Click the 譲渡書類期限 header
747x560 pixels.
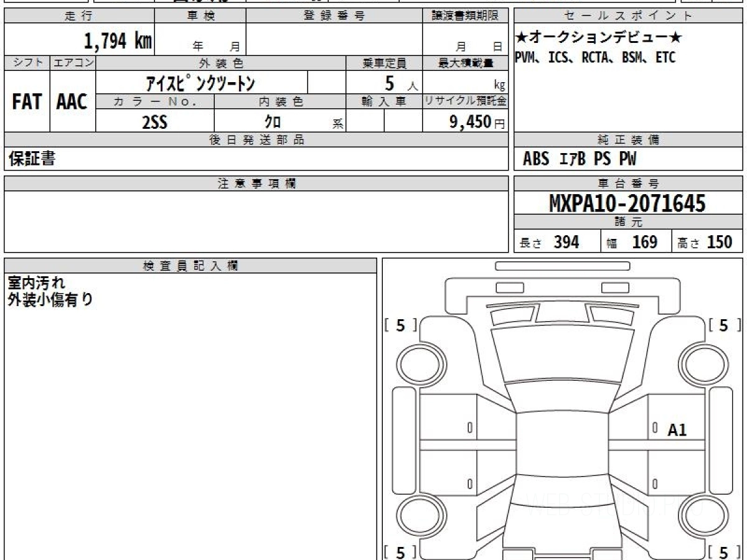coord(465,16)
